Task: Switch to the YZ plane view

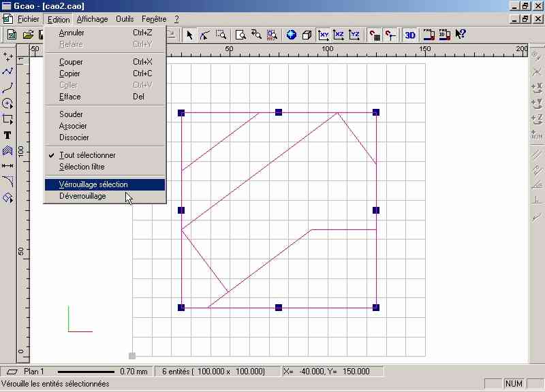Action: [354, 35]
